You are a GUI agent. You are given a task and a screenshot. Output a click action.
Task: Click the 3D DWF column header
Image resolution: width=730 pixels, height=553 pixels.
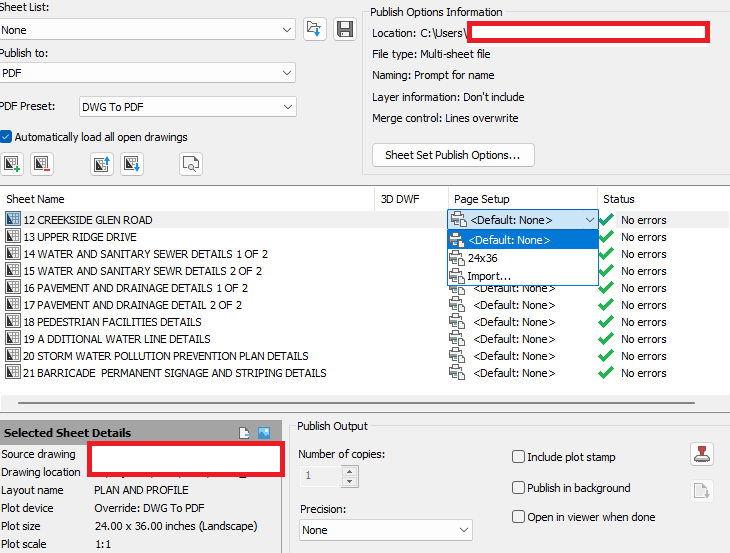[400, 199]
